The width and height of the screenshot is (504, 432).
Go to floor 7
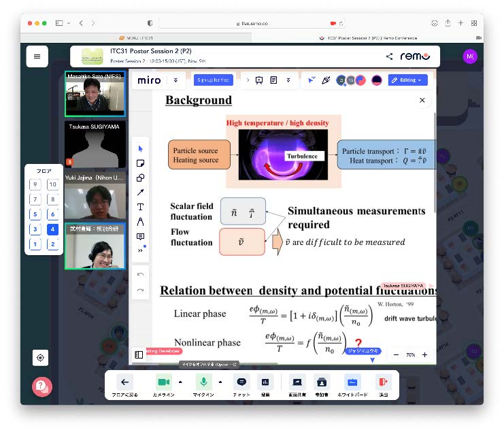(x=35, y=199)
